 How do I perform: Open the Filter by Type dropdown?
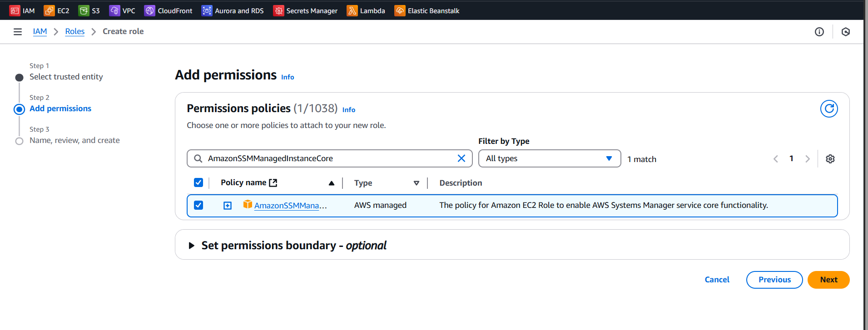[x=550, y=158]
